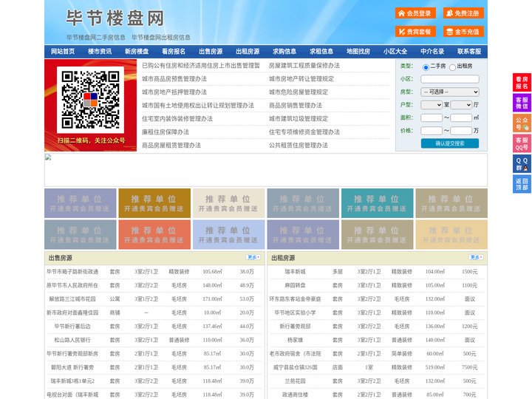The image size is (532, 399).
Task: Click the minimum 面积 input field
Action: (x=432, y=117)
